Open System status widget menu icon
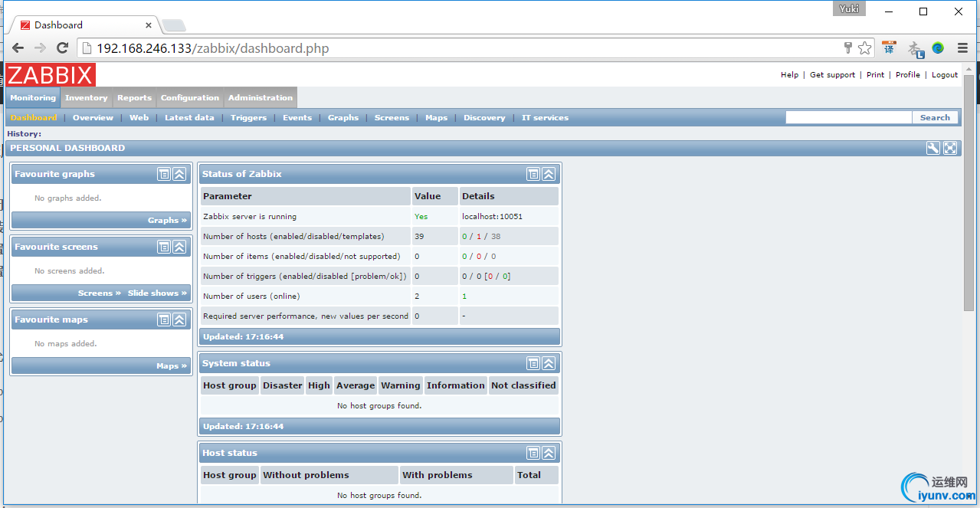 point(533,363)
